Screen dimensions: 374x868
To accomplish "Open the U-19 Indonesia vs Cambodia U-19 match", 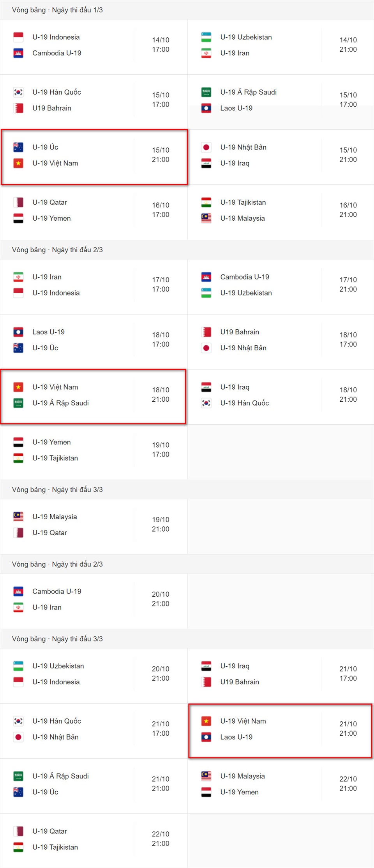I will pyautogui.click(x=94, y=47).
